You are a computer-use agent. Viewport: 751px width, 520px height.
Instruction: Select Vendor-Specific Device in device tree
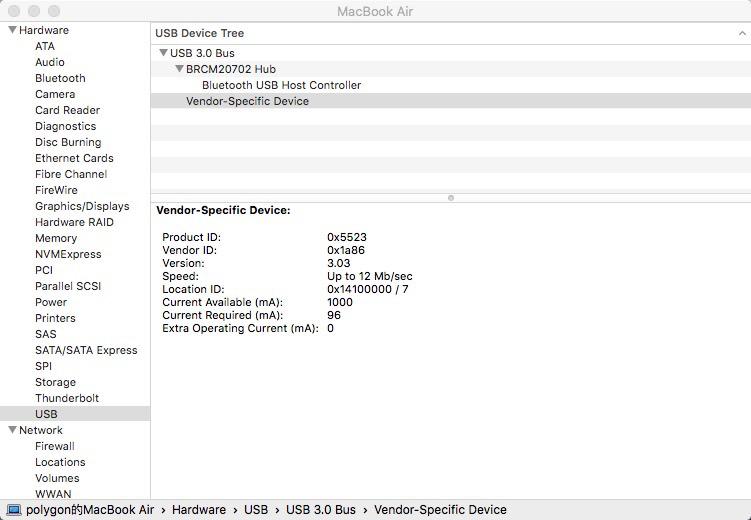451,101
